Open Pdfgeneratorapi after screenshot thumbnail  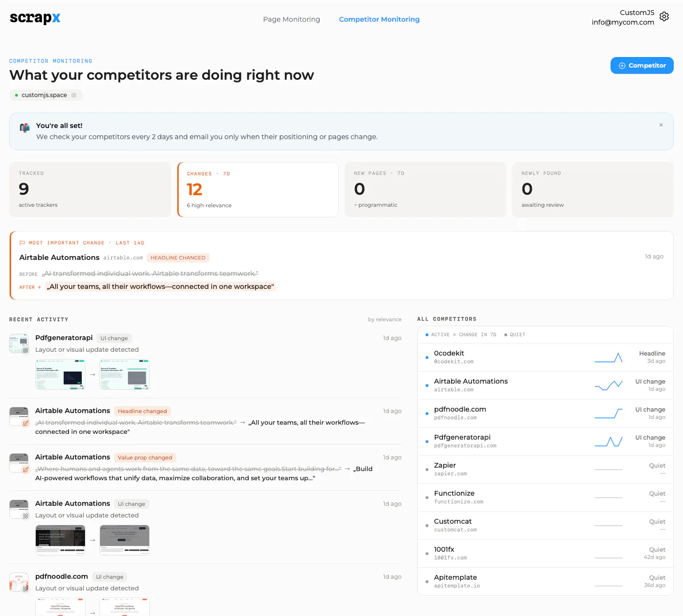click(125, 374)
